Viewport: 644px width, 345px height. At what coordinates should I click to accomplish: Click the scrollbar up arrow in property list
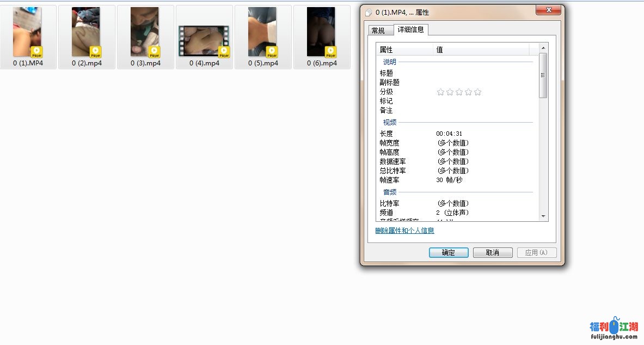(x=543, y=48)
